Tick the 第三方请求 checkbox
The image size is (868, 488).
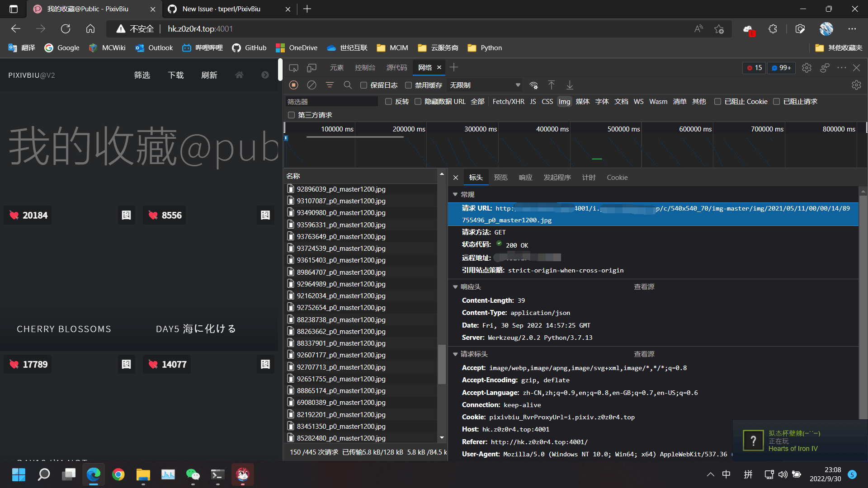click(x=292, y=115)
